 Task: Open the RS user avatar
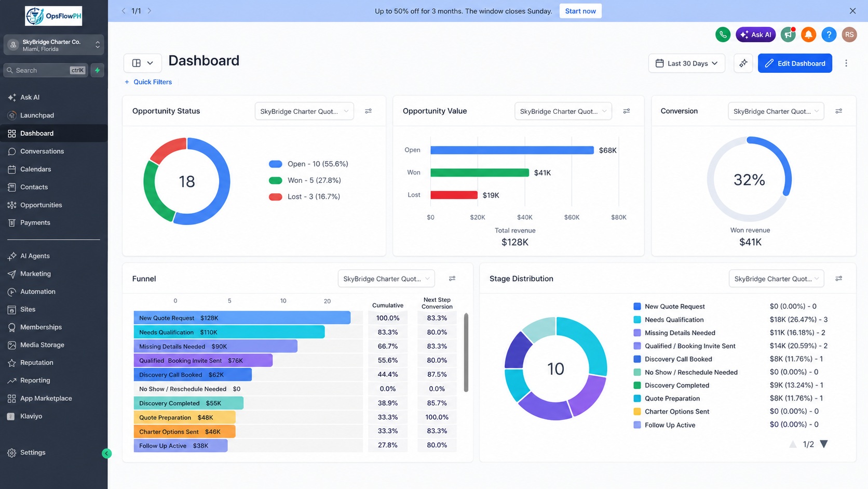pos(849,34)
